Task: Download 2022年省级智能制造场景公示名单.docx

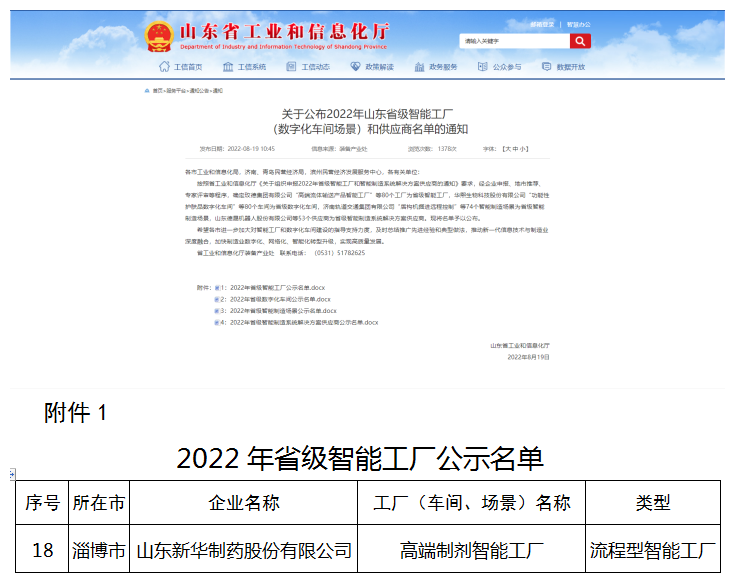Action: pyautogui.click(x=283, y=311)
